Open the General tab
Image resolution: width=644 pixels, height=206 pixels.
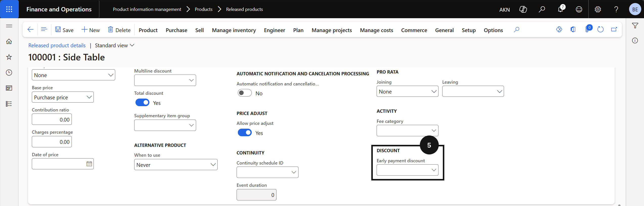(444, 30)
